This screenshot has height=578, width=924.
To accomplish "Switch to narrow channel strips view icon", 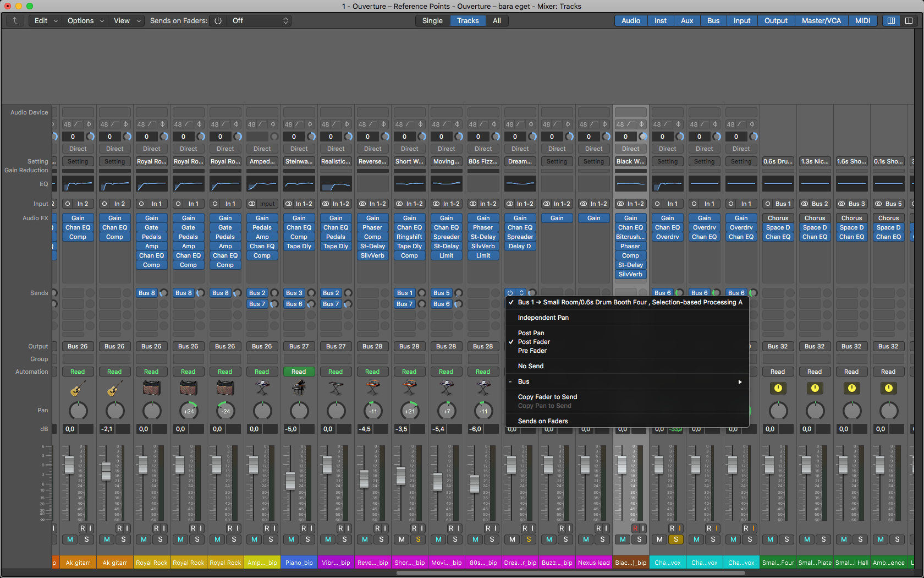I will (x=891, y=21).
